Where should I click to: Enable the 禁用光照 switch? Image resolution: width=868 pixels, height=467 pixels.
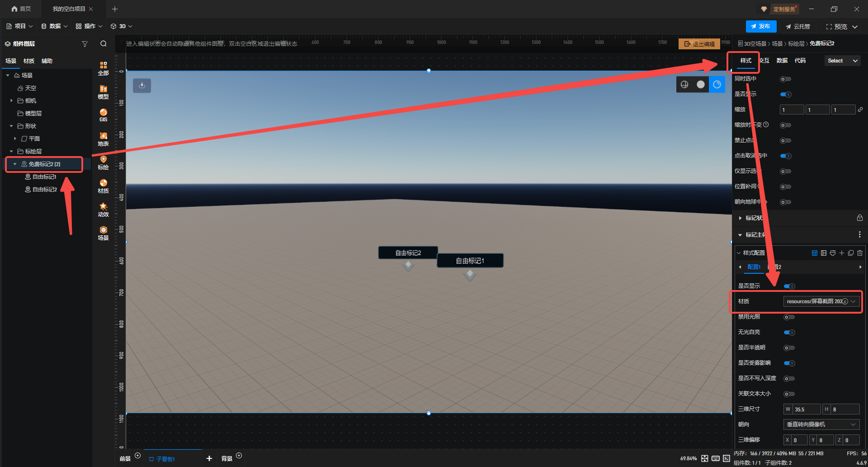point(789,317)
